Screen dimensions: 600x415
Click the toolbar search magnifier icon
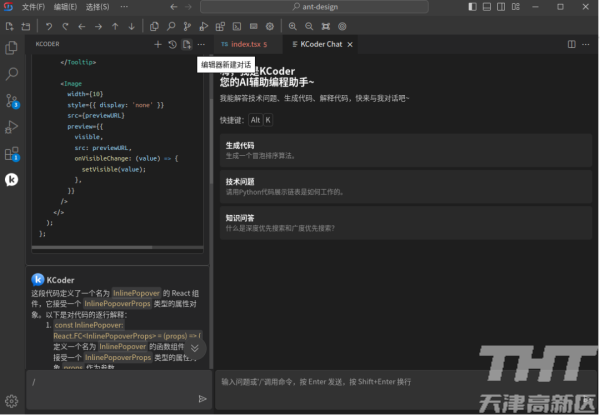[x=171, y=26]
